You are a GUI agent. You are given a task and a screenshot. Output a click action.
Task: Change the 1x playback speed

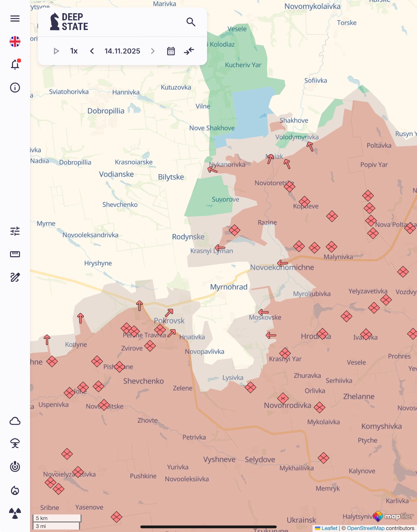(74, 51)
